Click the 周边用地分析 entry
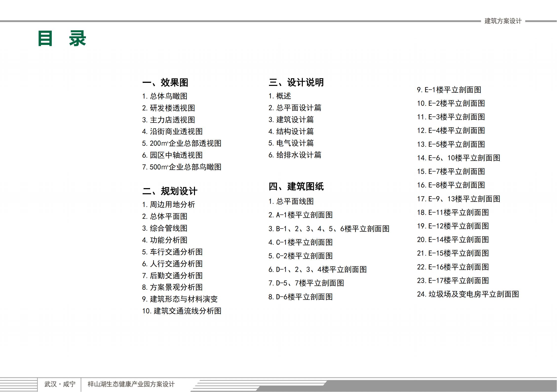 pyautogui.click(x=169, y=204)
